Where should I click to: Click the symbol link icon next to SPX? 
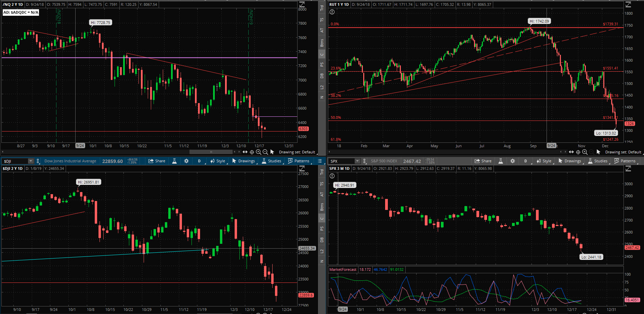coord(365,161)
